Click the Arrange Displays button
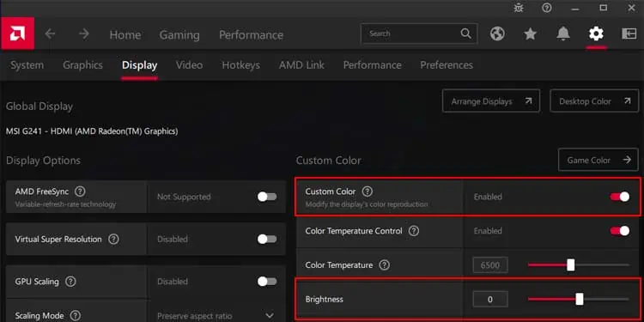This screenshot has height=322, width=644. tap(491, 101)
